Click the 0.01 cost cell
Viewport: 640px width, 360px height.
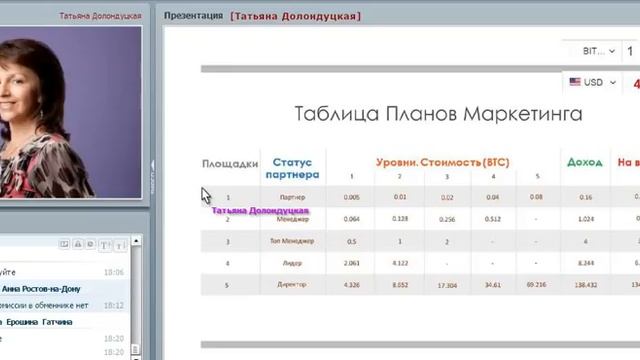point(400,197)
